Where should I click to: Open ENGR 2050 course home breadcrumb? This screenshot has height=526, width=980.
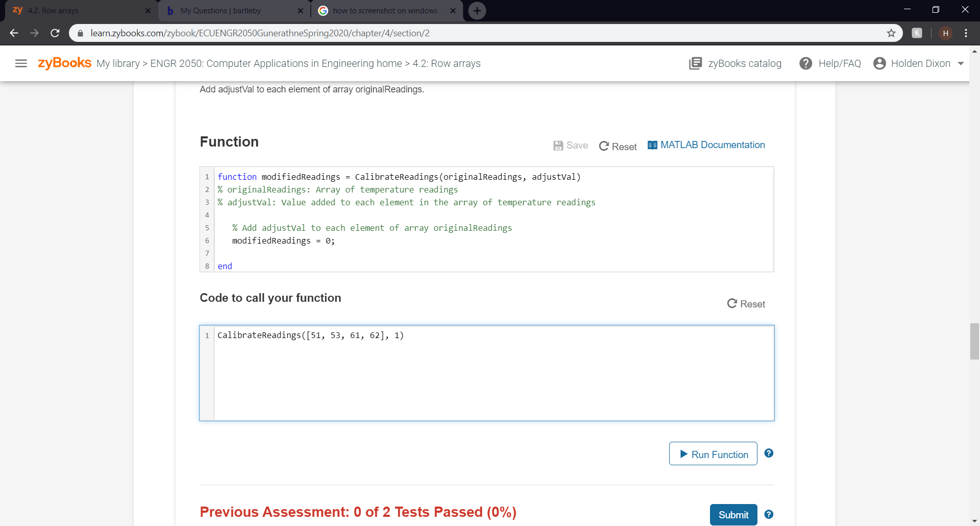tap(276, 63)
